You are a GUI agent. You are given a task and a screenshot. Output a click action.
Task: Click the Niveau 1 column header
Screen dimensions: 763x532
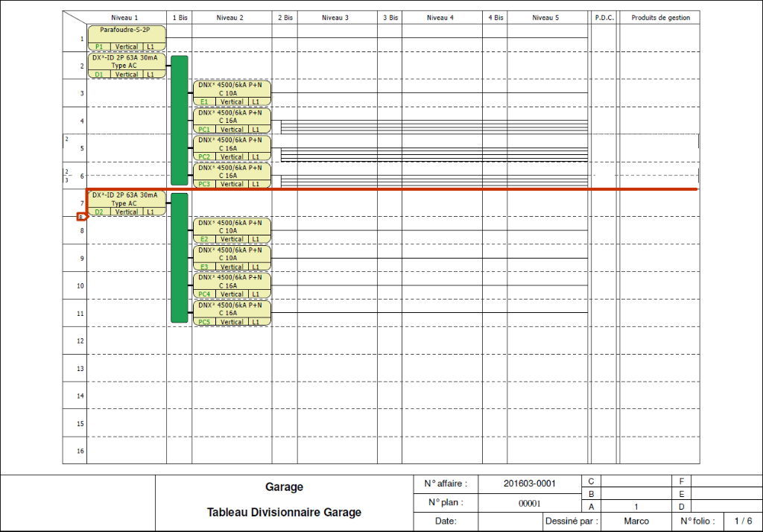[124, 18]
